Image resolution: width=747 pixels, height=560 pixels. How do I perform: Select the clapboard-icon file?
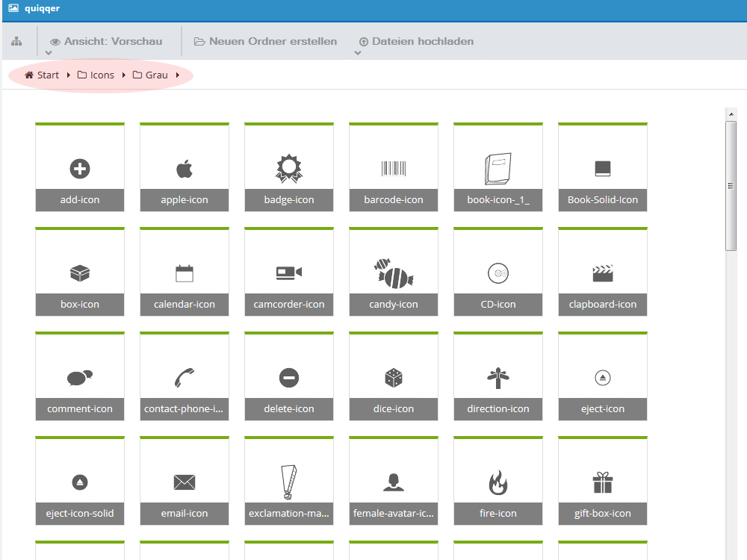(603, 272)
